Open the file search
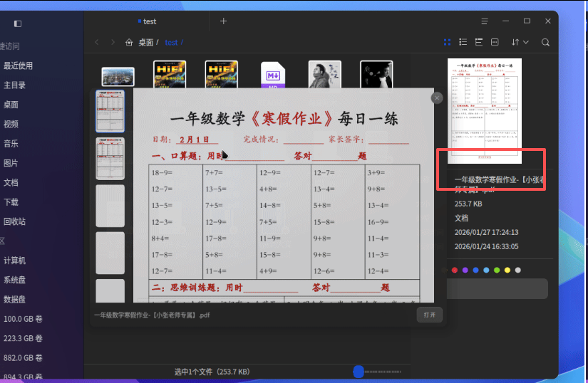The width and height of the screenshot is (588, 383). [545, 42]
